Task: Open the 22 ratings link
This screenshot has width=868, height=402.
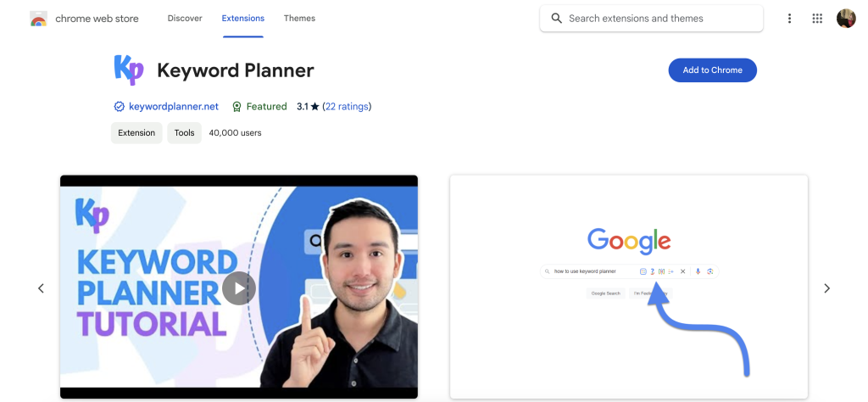Action: tap(347, 106)
